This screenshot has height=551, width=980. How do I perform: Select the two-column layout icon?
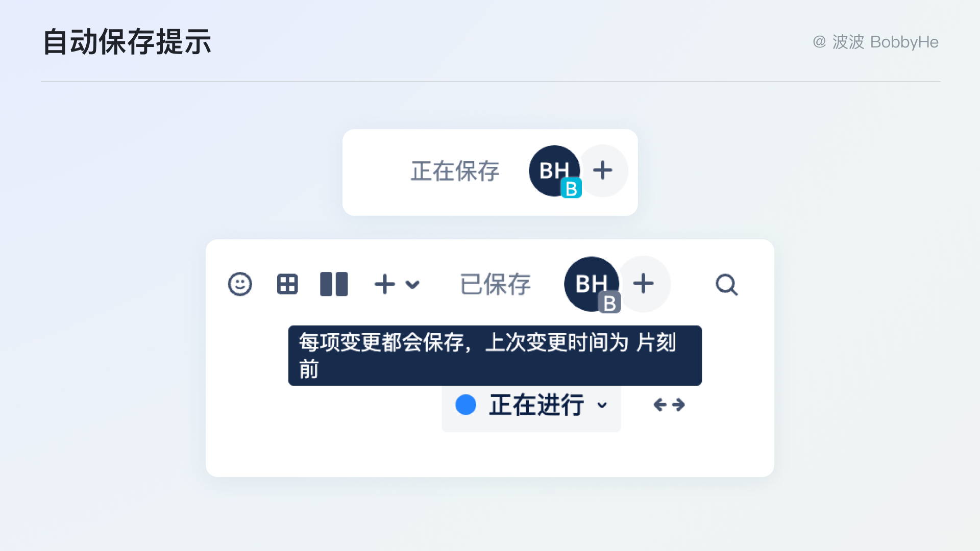[x=334, y=284]
